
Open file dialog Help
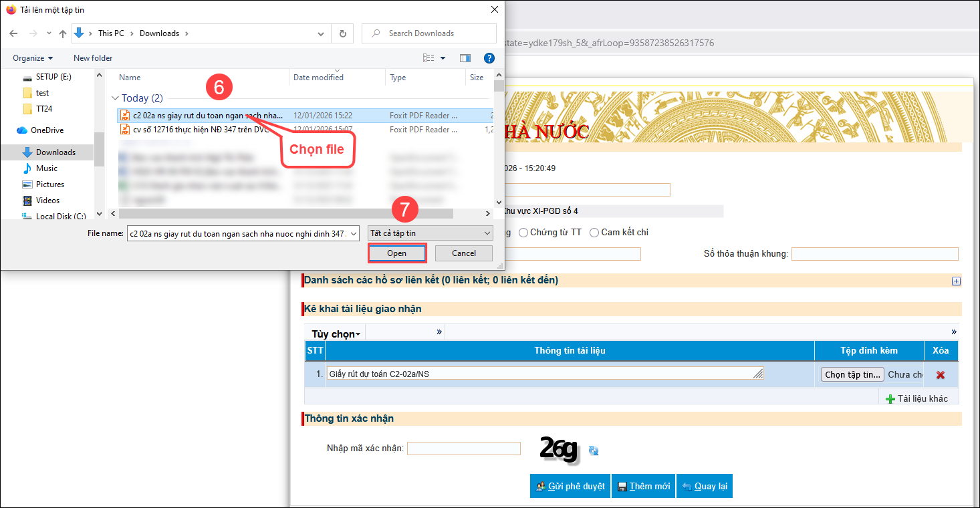coord(489,58)
